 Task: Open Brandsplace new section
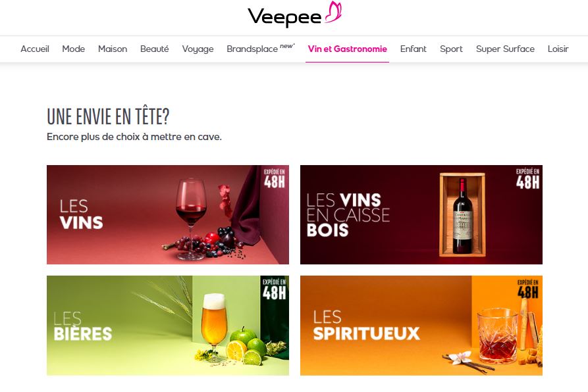pos(261,49)
